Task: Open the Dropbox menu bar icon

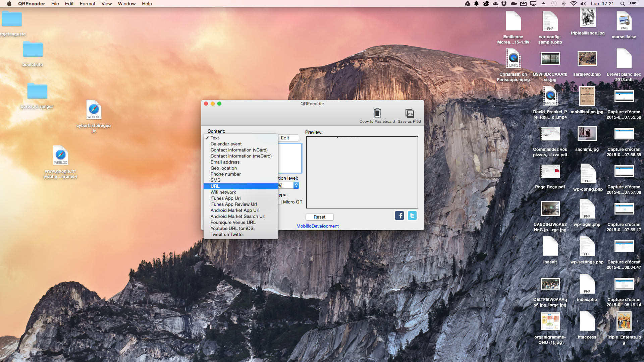Action: [x=504, y=4]
